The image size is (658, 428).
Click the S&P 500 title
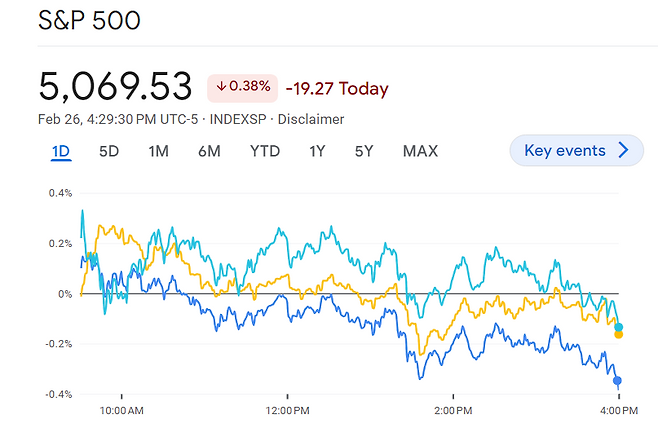tap(89, 21)
